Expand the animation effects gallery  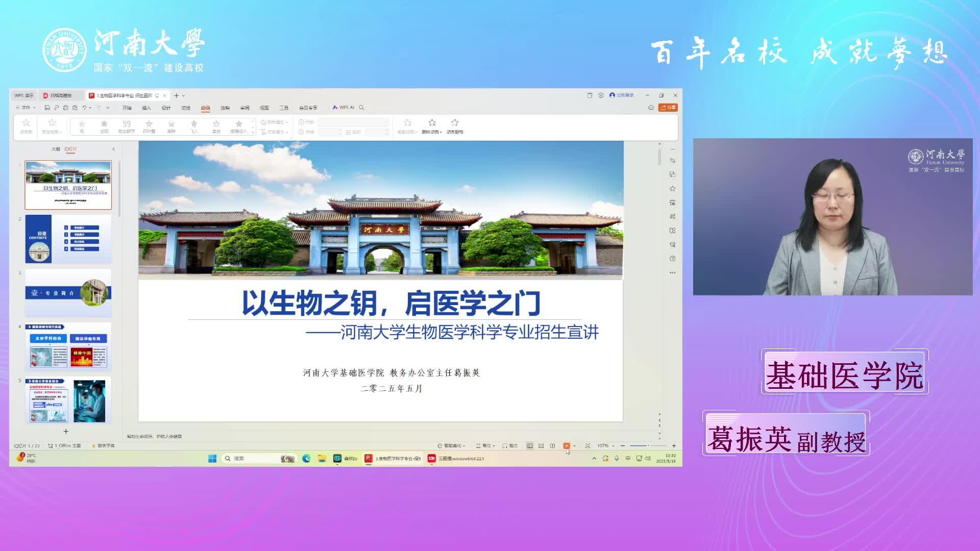[x=253, y=133]
